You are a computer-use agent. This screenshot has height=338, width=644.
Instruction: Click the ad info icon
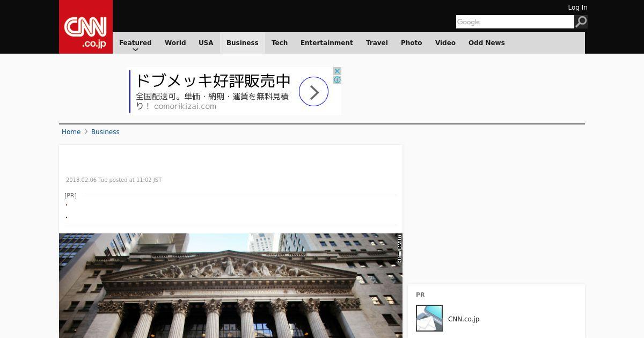[337, 80]
